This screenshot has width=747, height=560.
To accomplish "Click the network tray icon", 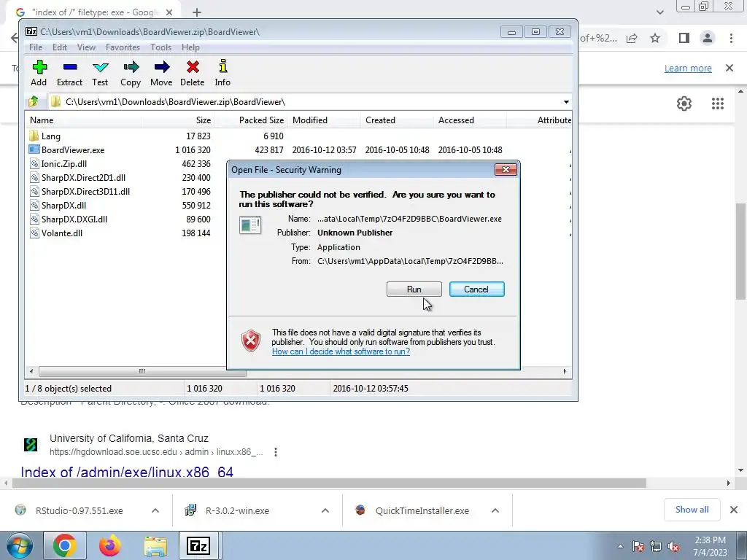I will point(656,547).
